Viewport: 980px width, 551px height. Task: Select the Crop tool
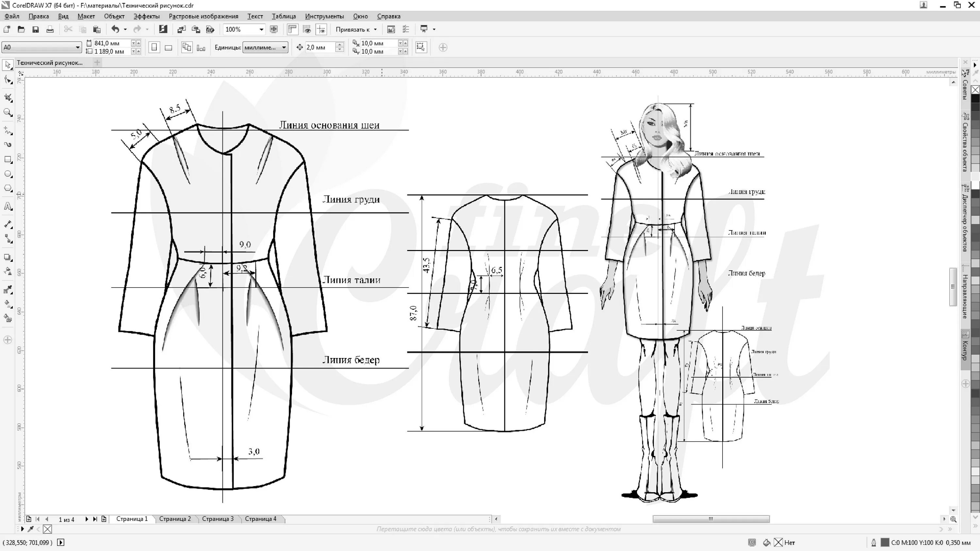[8, 98]
